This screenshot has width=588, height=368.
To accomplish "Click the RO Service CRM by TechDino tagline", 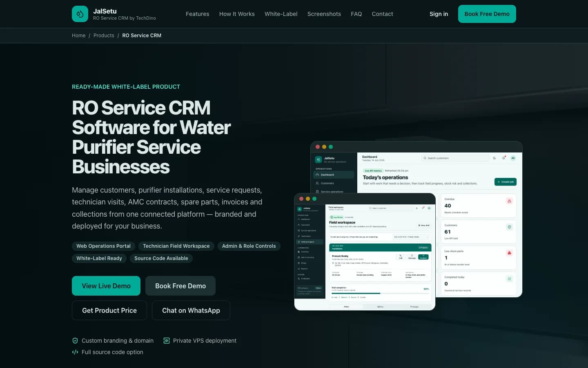I will pos(125,18).
